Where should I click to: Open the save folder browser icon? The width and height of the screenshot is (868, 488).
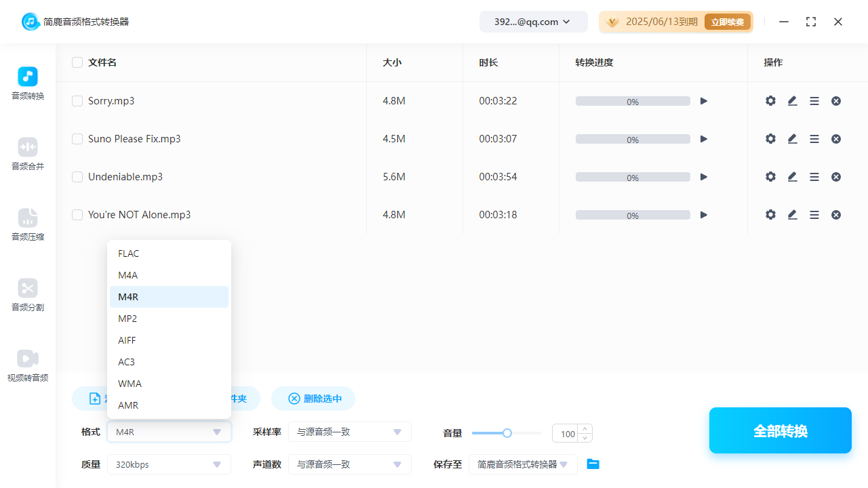click(x=593, y=464)
